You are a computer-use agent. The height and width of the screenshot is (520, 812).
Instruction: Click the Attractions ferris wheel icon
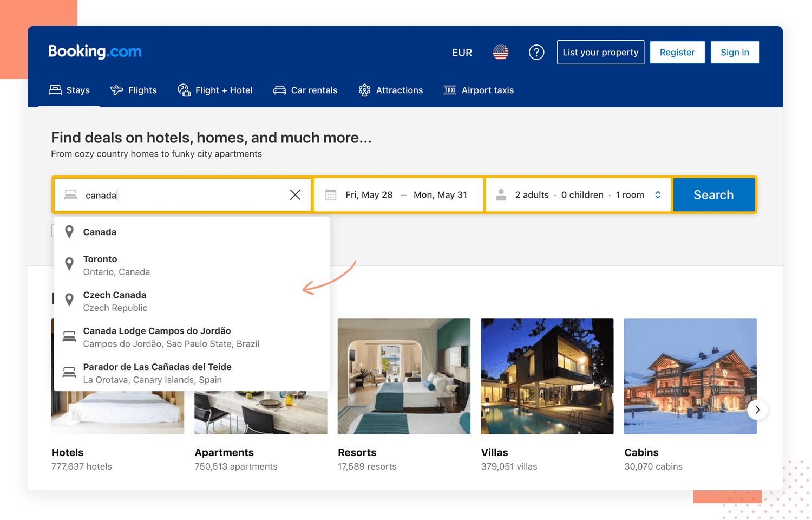365,89
